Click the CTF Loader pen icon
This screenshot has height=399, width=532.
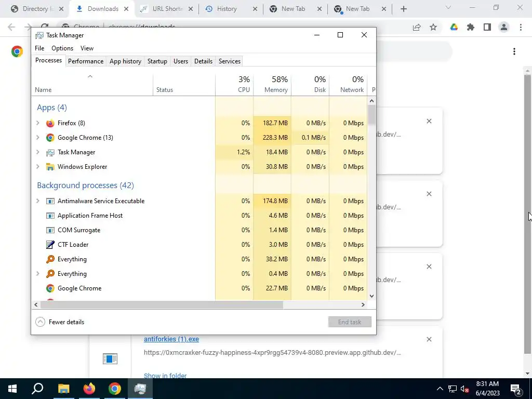50,245
